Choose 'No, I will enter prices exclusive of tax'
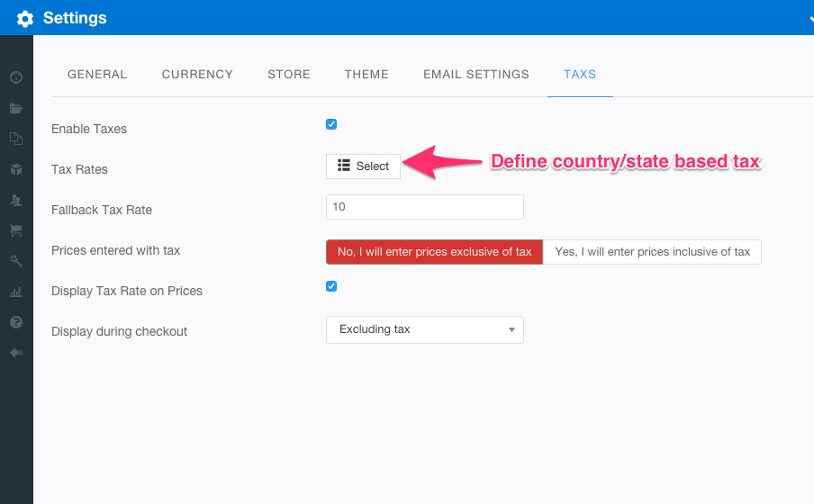 [x=435, y=252]
